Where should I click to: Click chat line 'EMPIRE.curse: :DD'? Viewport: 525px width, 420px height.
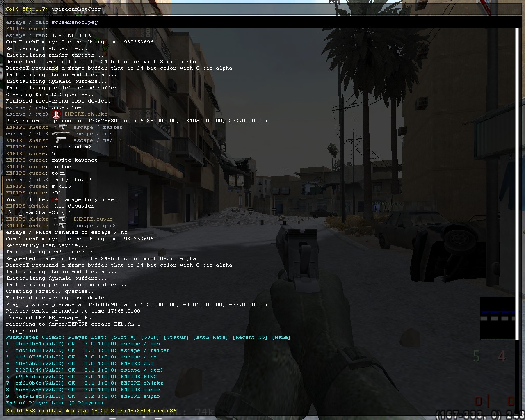(x=34, y=193)
